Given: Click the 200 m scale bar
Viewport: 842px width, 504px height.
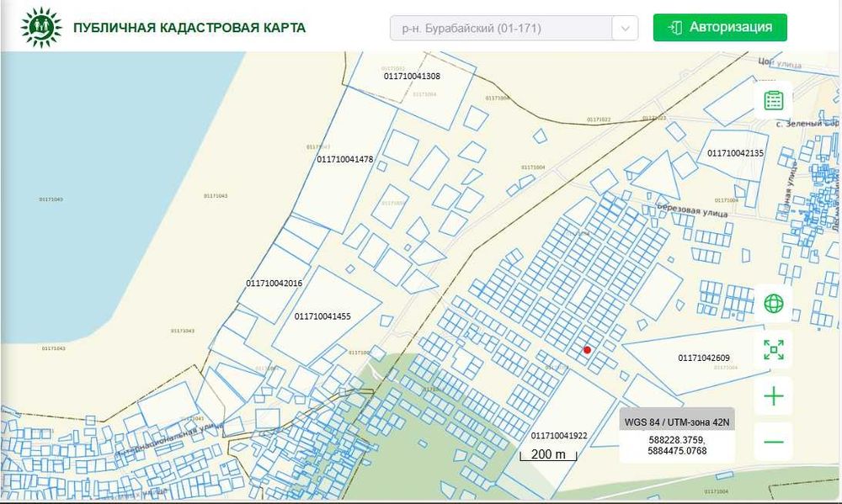Looking at the screenshot, I should pos(548,454).
